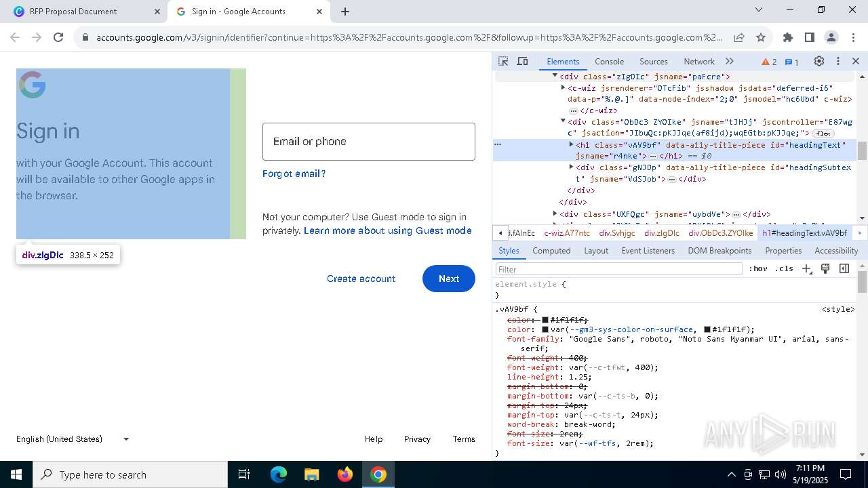Image resolution: width=868 pixels, height=488 pixels.
Task: Open the English (United States) language dropdown
Action: pos(73,439)
